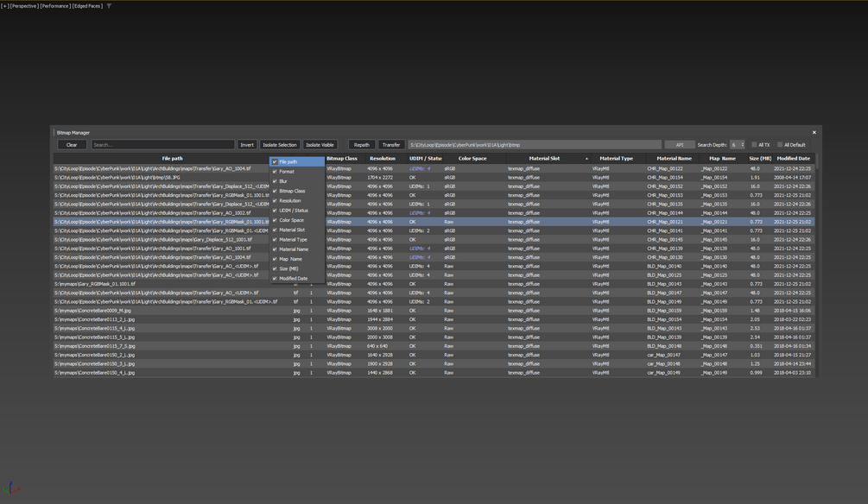
Task: Sort by Map Name column header
Action: [722, 159]
